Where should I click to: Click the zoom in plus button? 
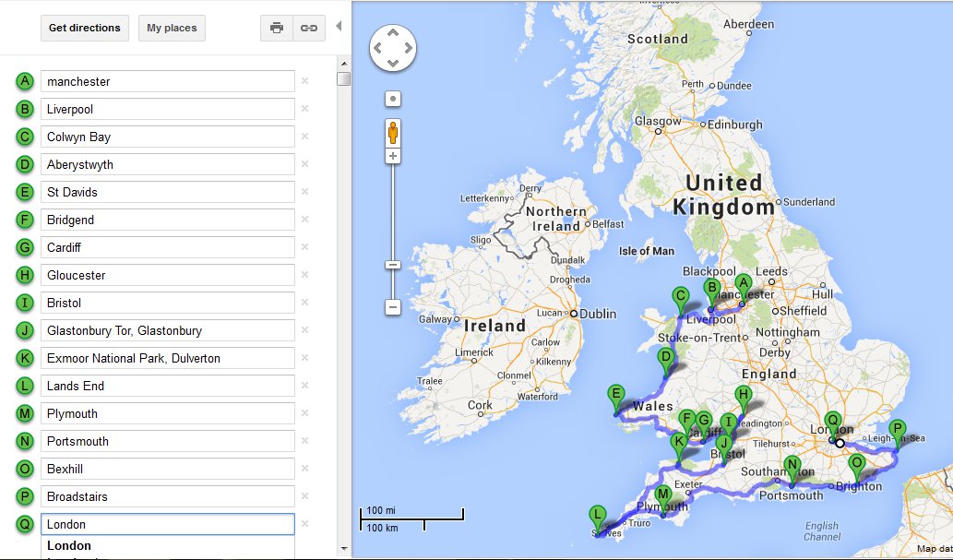(x=393, y=157)
